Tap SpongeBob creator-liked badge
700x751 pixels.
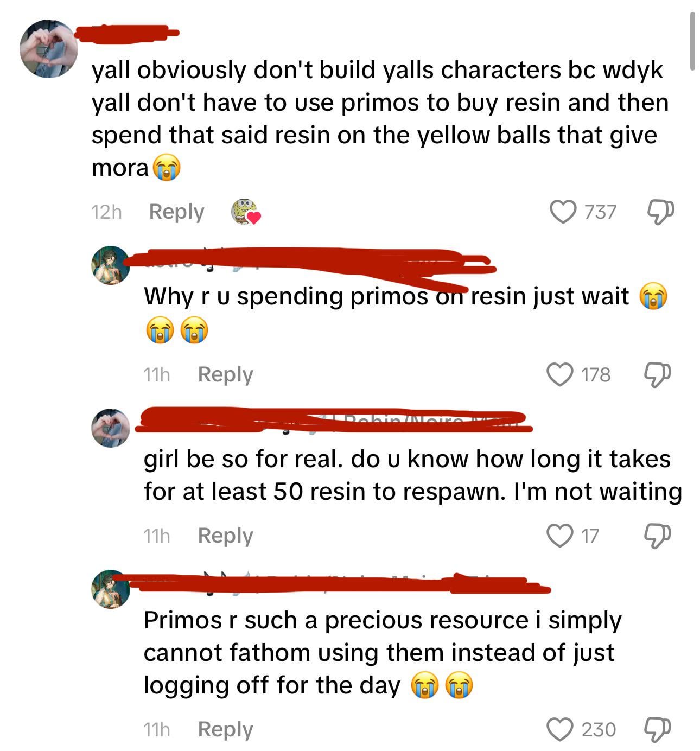(x=245, y=212)
